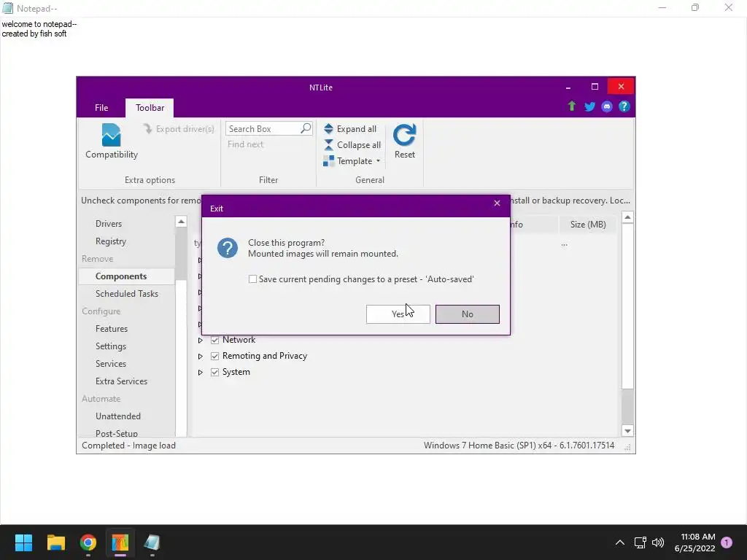This screenshot has width=747, height=560.
Task: Maximize the NTLite window
Action: click(595, 87)
